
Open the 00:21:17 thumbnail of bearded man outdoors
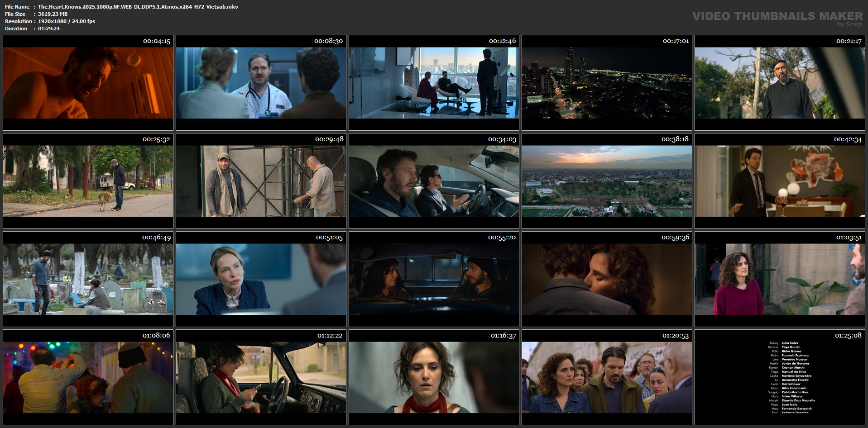point(780,83)
